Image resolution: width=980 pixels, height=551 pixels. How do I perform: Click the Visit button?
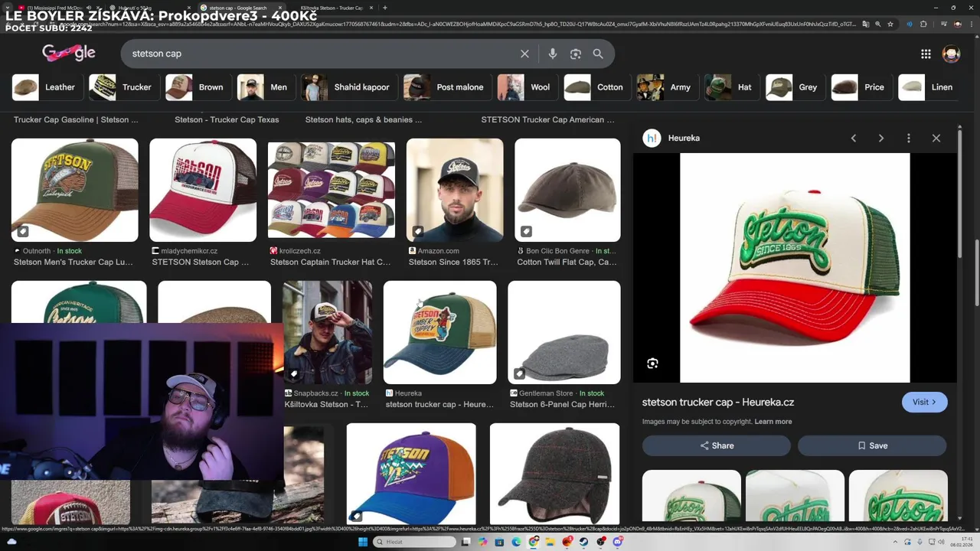click(x=924, y=402)
